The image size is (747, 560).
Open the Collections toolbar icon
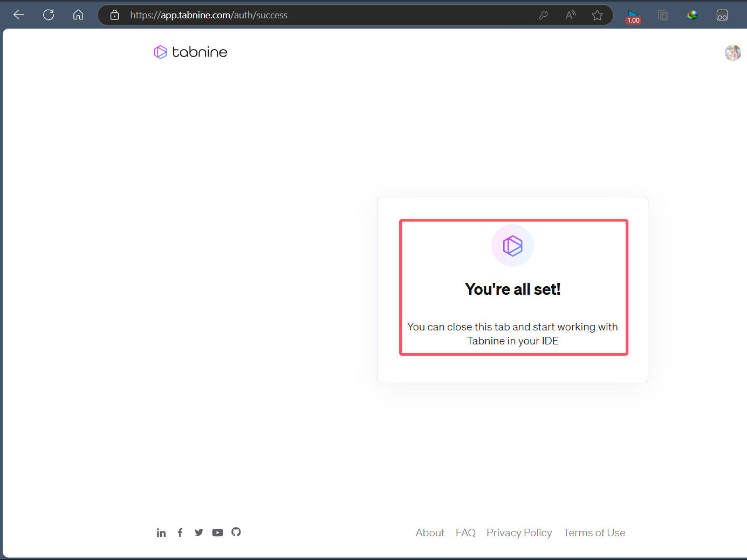pyautogui.click(x=663, y=15)
